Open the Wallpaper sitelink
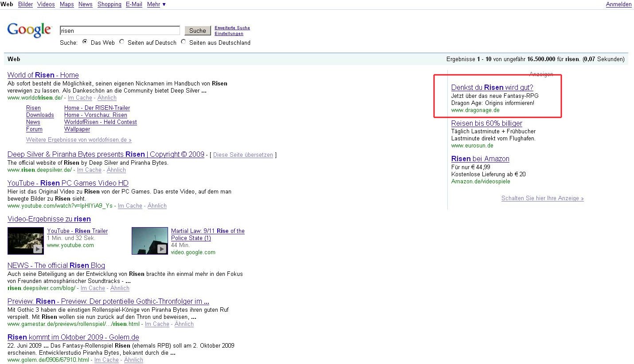Viewport: 634px width, 364px height. pos(77,129)
